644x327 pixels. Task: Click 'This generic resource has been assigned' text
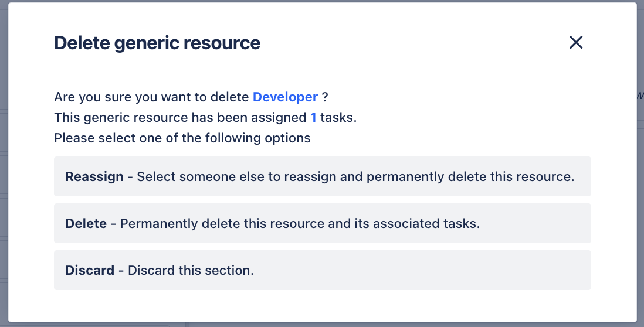[x=180, y=117]
